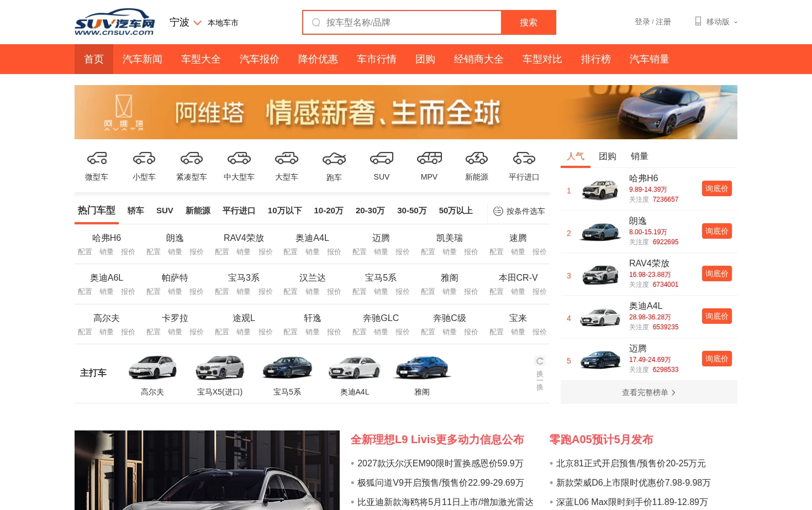The width and height of the screenshot is (812, 510).
Task: Switch to the 销量 ranking tab
Action: [640, 156]
